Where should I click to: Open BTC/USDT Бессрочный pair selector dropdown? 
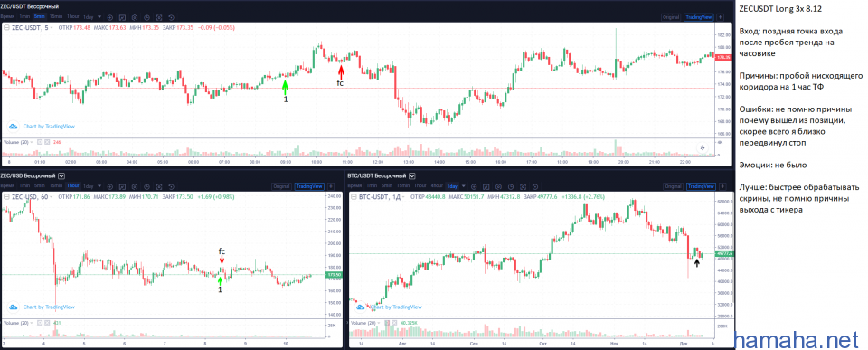[412, 176]
